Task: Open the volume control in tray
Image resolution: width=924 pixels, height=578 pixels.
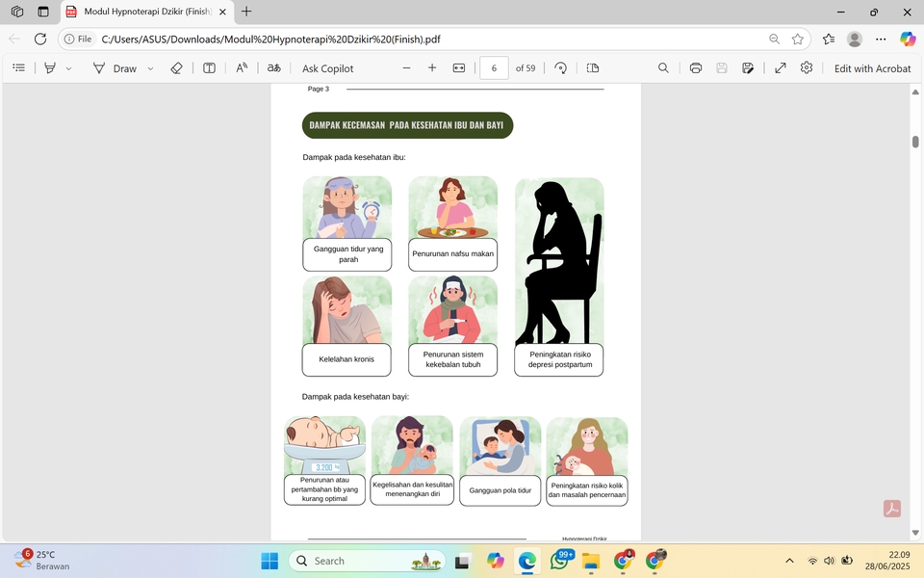Action: point(829,561)
